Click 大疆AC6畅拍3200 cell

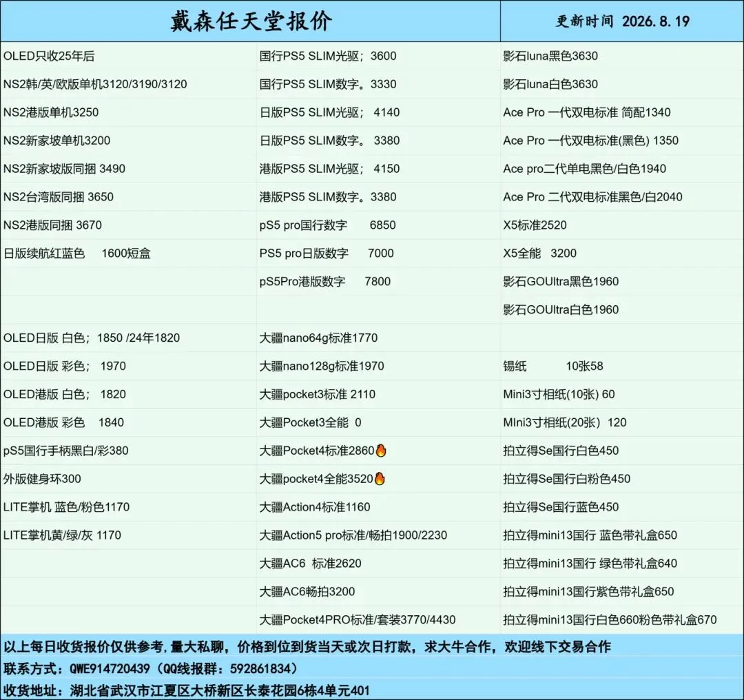307,592
